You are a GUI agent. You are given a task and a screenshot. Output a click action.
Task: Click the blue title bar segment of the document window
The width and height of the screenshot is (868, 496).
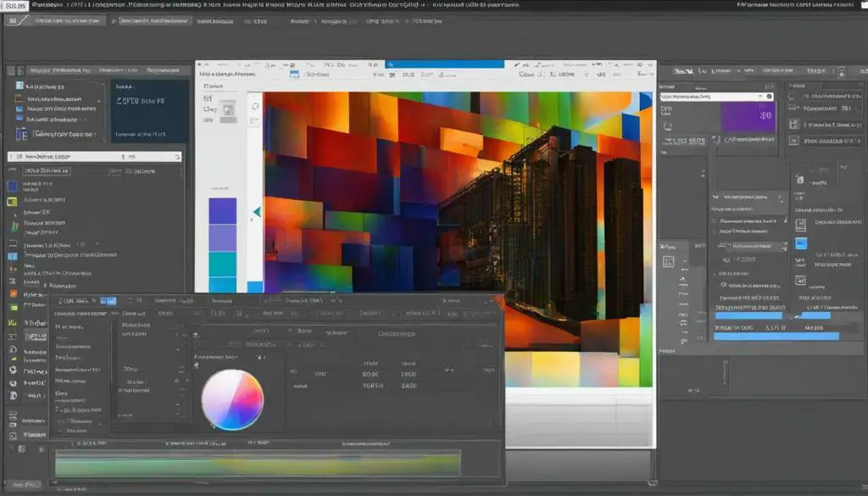[x=444, y=64]
